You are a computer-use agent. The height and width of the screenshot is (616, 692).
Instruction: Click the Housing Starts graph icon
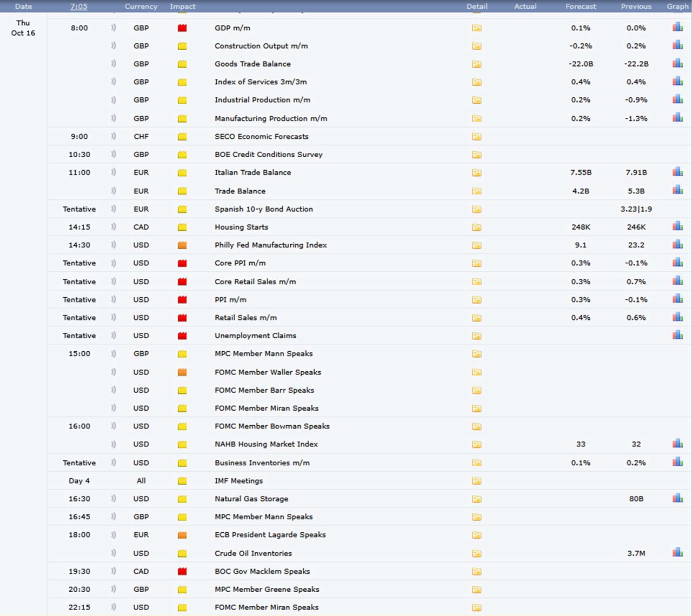pyautogui.click(x=677, y=227)
